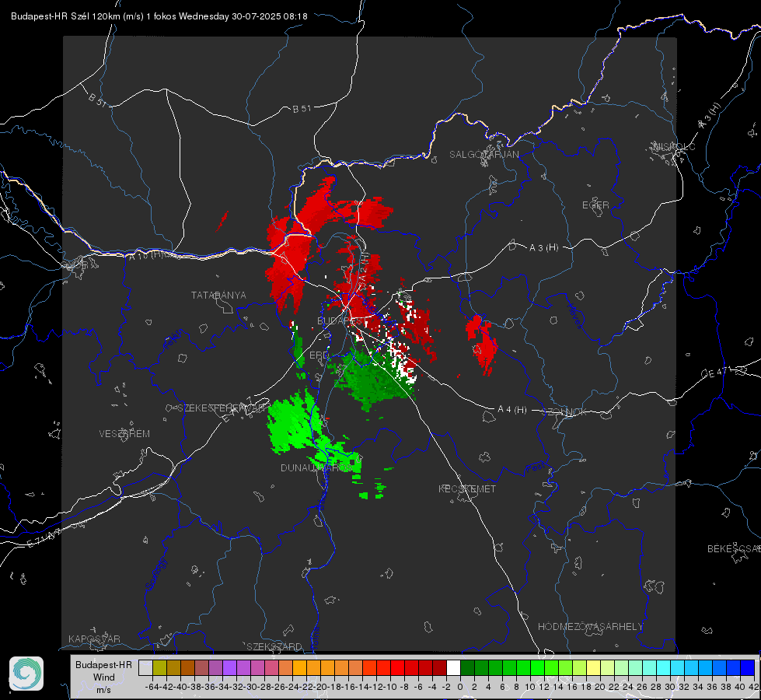
Task: Click the HÓDMEZŐVÁSÁRHELY city label
Action: coord(590,627)
